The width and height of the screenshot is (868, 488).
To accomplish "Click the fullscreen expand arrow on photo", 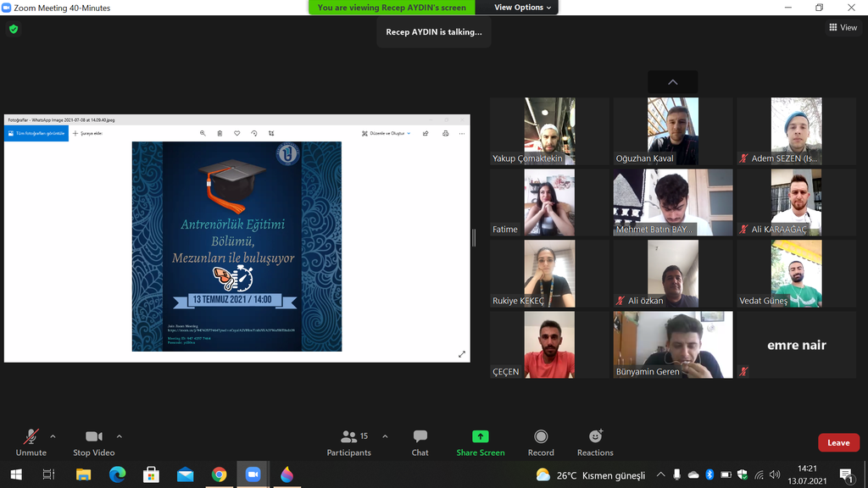I will point(462,354).
